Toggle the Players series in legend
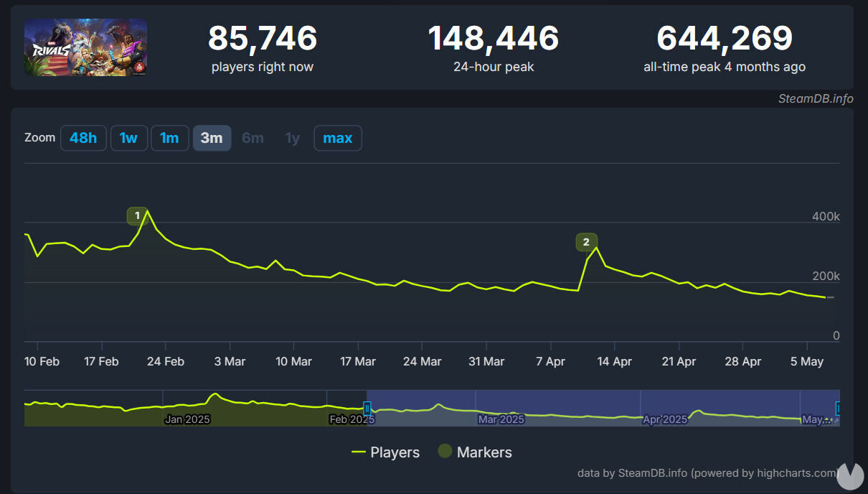This screenshot has width=868, height=494. pos(386,452)
